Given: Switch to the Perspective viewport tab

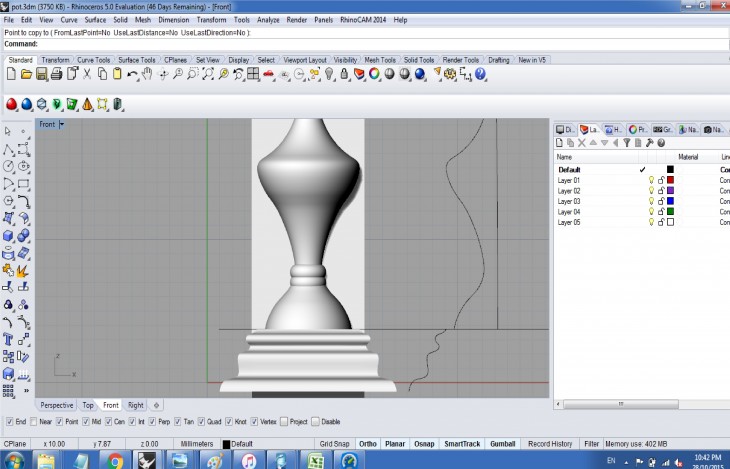Looking at the screenshot, I should pos(56,405).
